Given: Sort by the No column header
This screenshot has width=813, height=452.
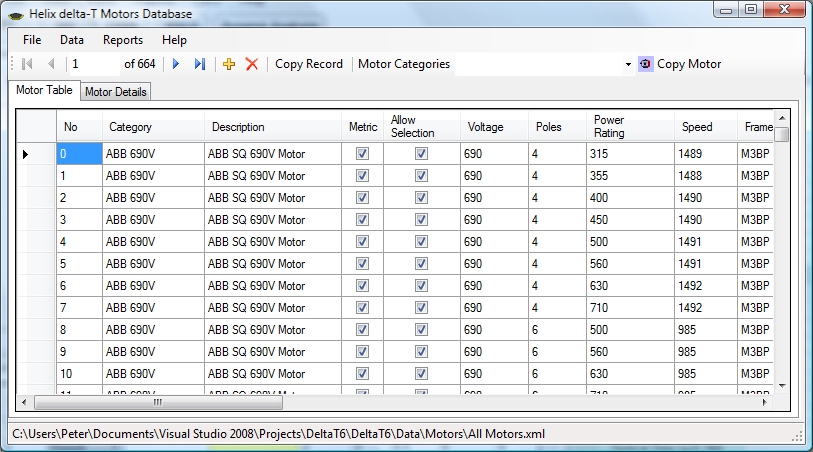Looking at the screenshot, I should click(79, 126).
